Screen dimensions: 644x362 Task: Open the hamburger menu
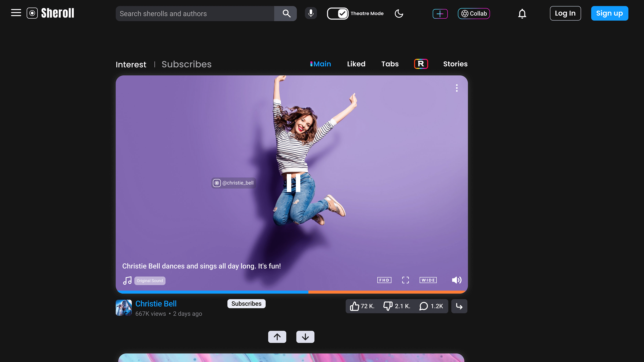(x=16, y=13)
